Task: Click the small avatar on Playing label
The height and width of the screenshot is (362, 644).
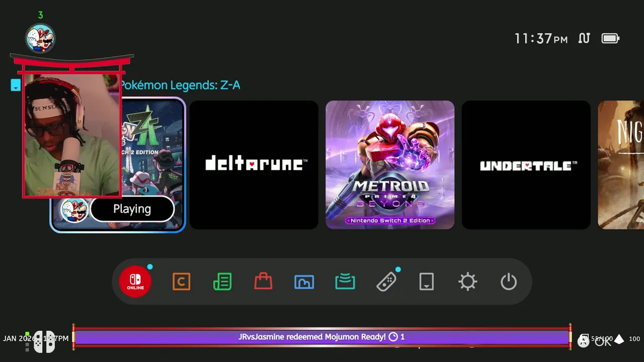Action: coord(74,210)
